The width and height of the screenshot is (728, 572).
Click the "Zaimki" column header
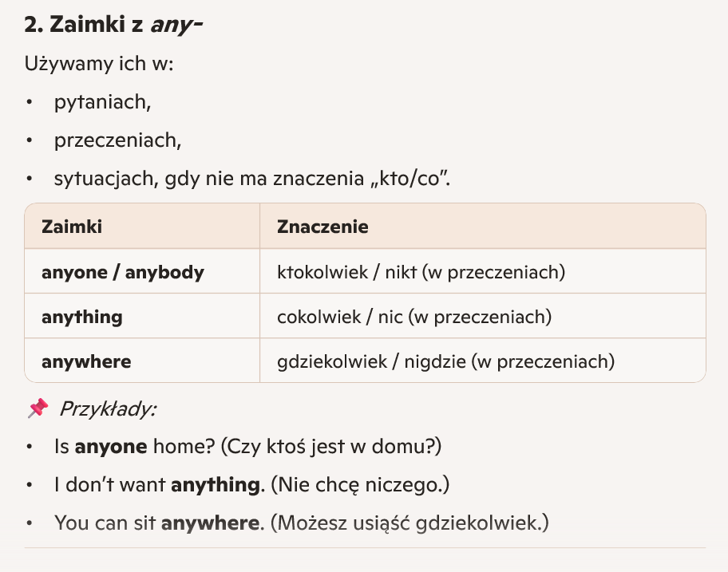72,227
